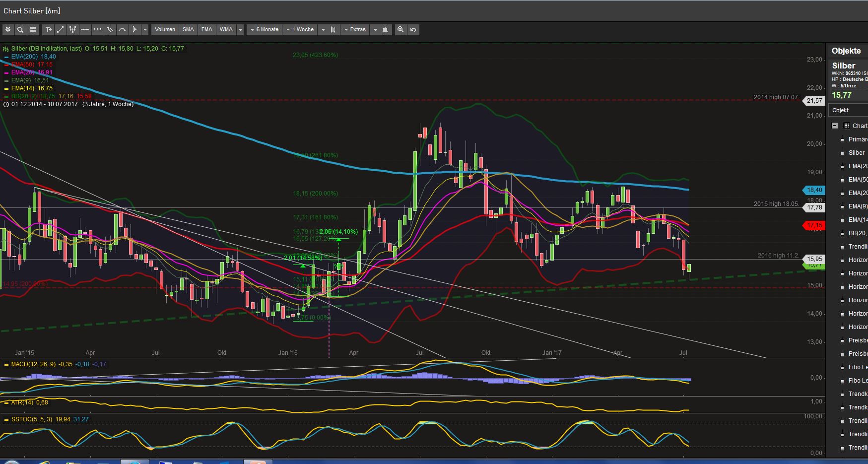Image resolution: width=868 pixels, height=464 pixels.
Task: Click the 2014 high 07.07. line label
Action: pyautogui.click(x=776, y=97)
